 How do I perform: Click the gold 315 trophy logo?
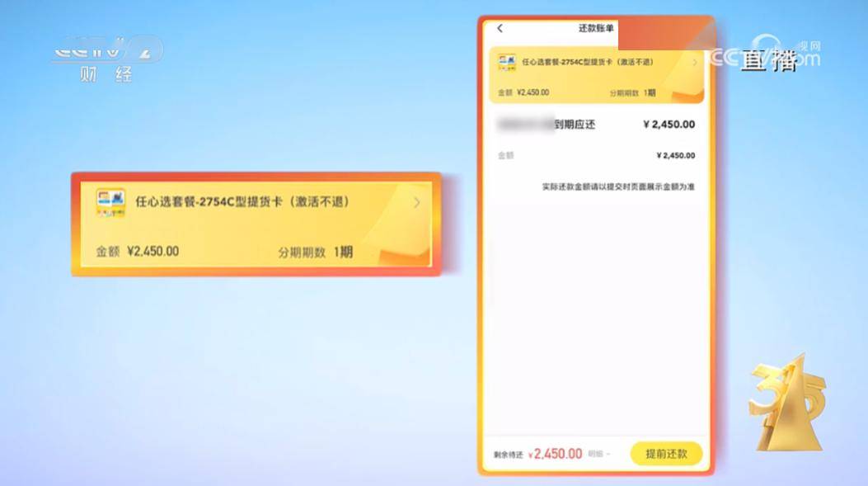786,403
